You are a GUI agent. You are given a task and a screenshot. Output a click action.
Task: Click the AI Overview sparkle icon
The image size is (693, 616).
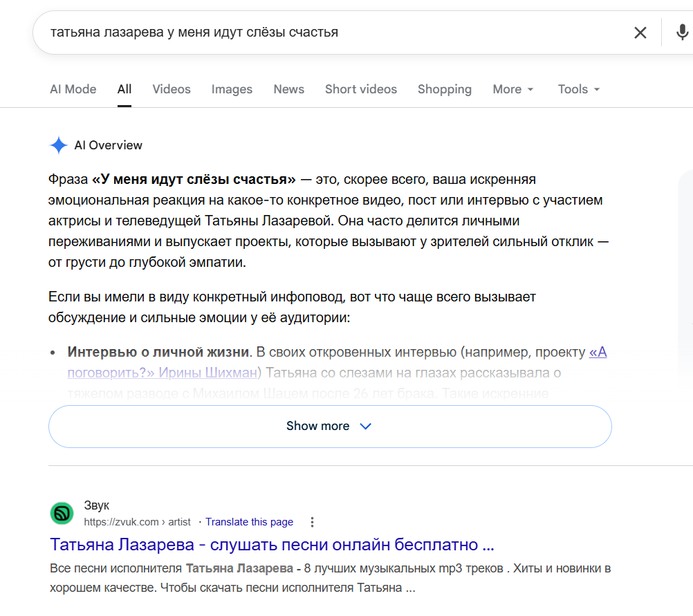point(58,145)
